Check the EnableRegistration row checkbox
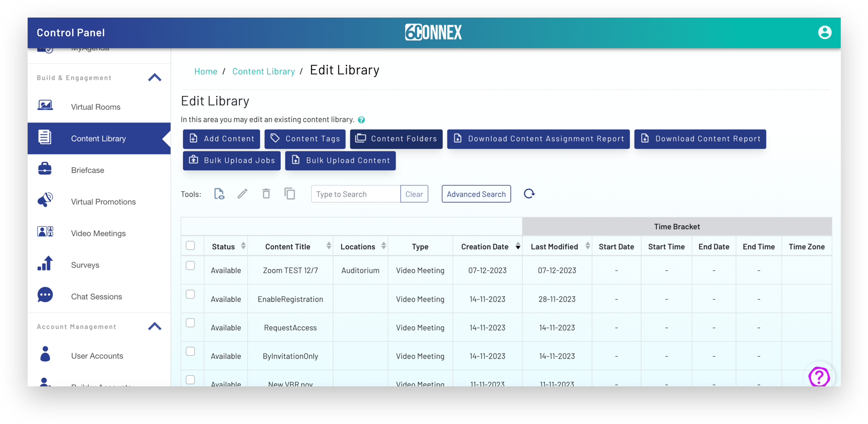868x424 pixels. (190, 294)
